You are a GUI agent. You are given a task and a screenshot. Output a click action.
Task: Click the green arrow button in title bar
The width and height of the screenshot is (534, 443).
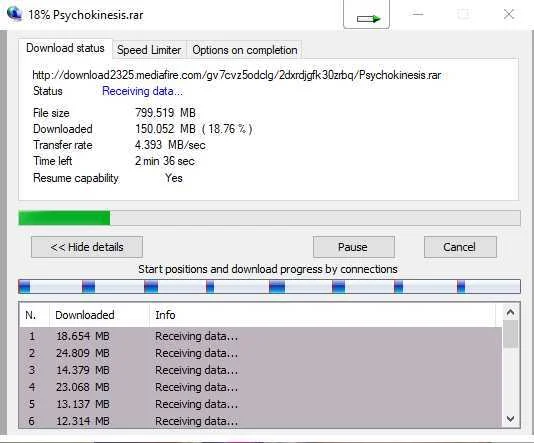point(366,14)
